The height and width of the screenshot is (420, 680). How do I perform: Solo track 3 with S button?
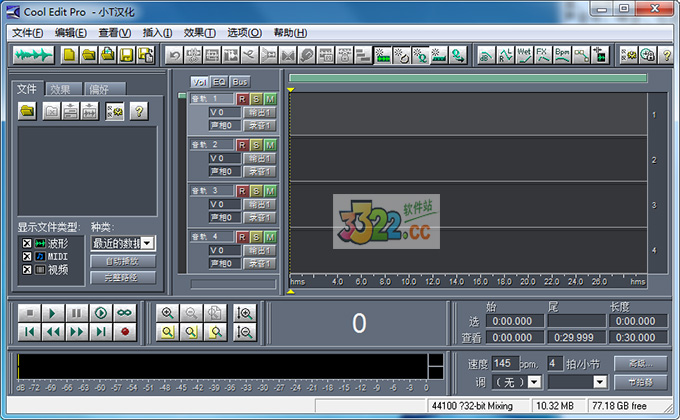point(256,191)
